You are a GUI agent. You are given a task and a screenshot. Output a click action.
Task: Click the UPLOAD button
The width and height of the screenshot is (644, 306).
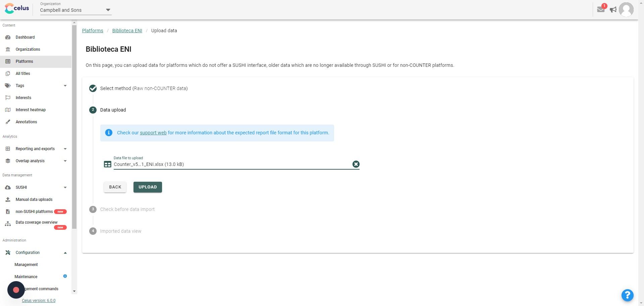click(x=148, y=187)
